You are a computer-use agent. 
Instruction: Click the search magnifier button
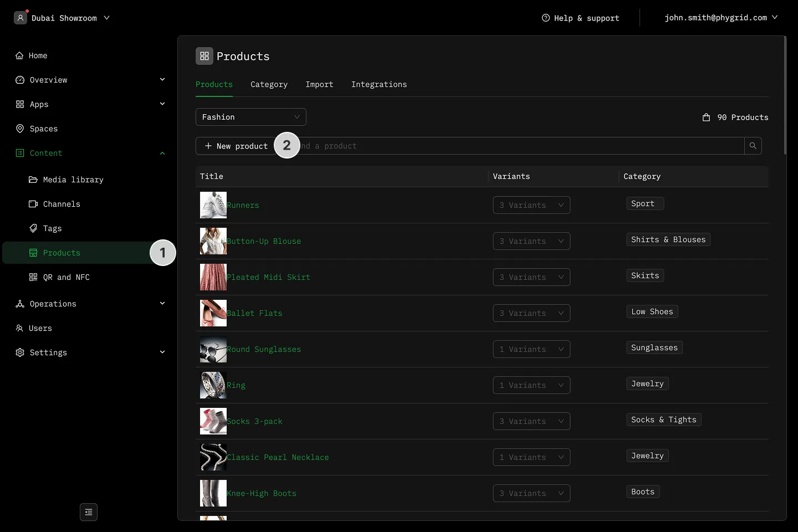[753, 146]
